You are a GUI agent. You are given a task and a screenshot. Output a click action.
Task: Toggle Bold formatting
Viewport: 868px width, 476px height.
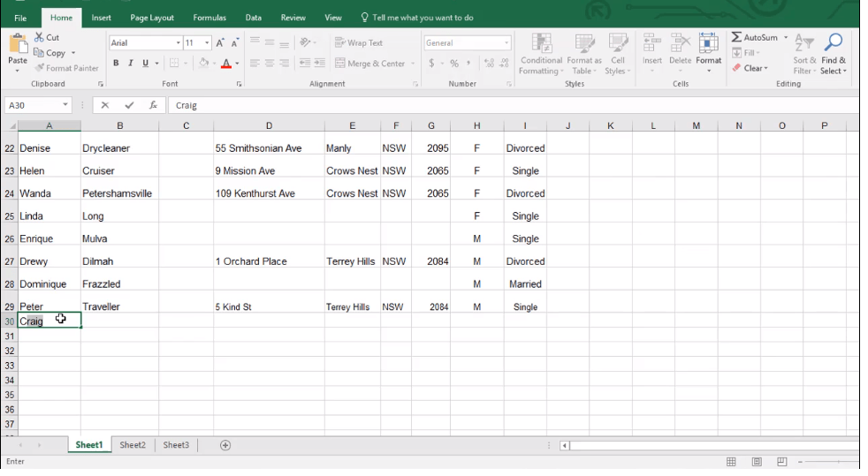coord(116,64)
